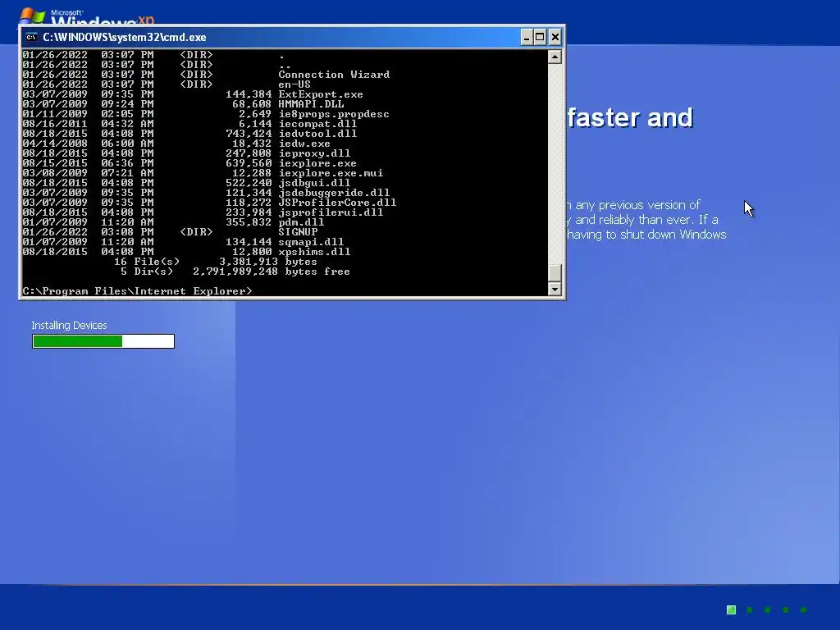Viewport: 840px width, 630px height.
Task: Click the en-US directory entry
Action: click(167, 84)
